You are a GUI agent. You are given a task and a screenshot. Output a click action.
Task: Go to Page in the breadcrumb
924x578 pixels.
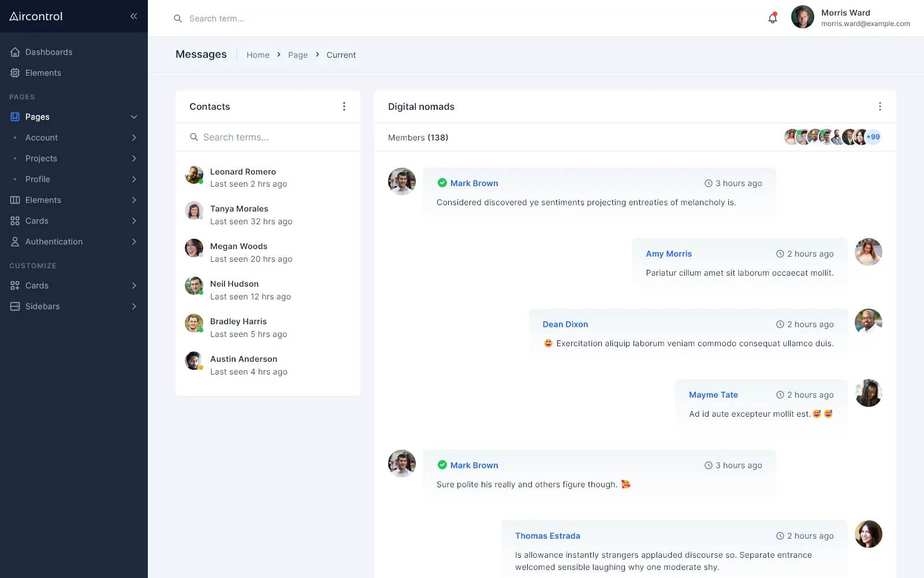click(298, 55)
